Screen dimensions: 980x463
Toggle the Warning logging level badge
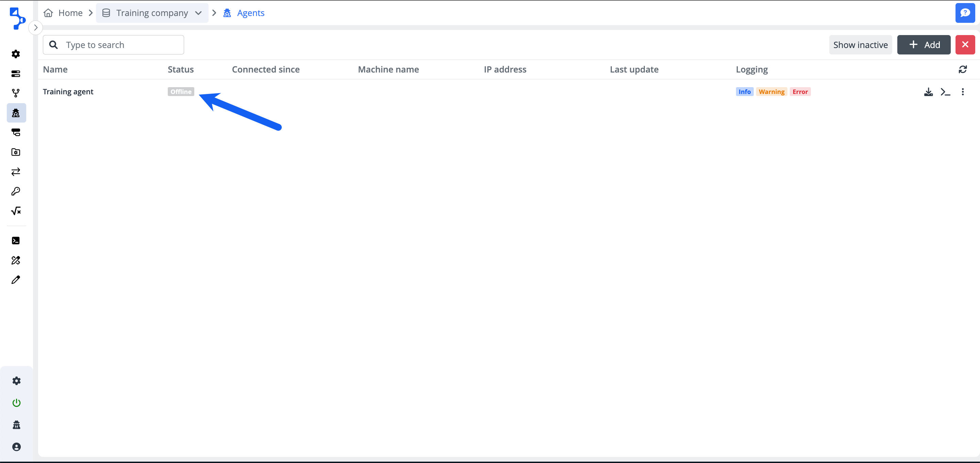tap(771, 92)
